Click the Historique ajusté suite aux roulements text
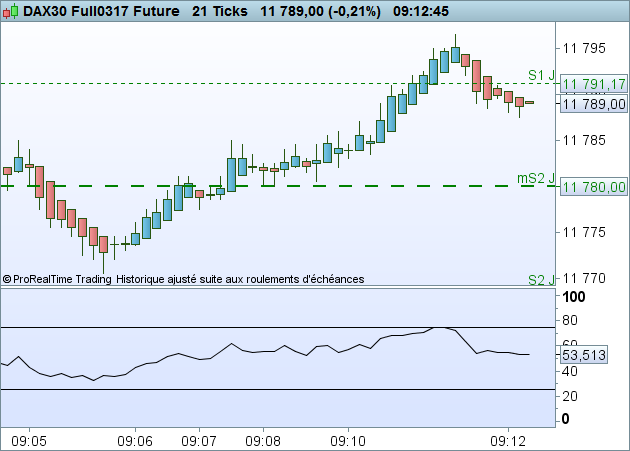This screenshot has width=630, height=451. [x=240, y=279]
